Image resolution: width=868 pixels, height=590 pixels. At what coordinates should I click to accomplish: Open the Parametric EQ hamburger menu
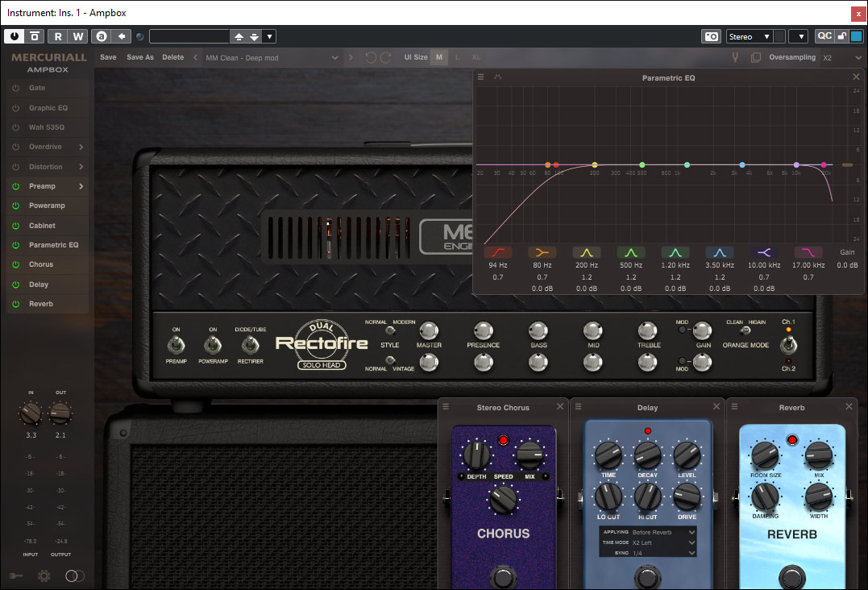(481, 77)
